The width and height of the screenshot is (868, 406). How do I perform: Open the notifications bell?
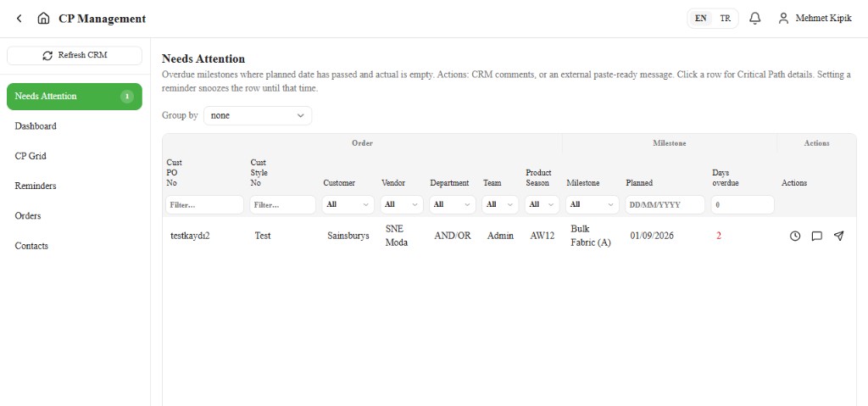[755, 19]
